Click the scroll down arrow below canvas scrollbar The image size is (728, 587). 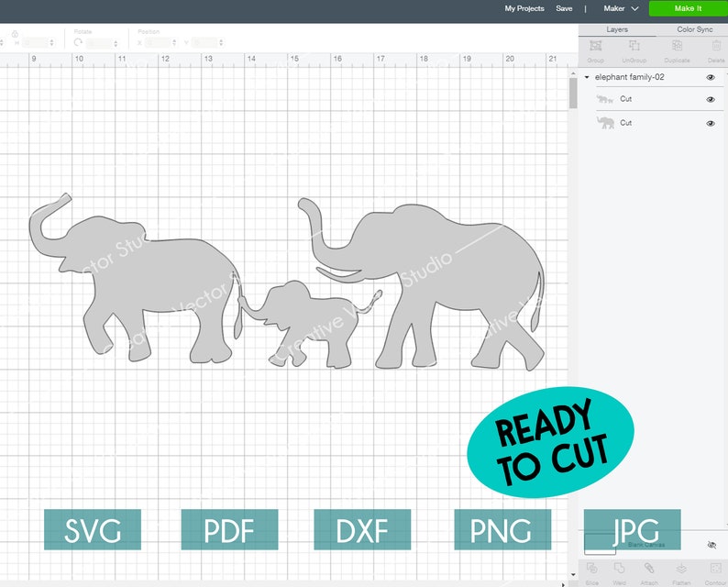click(573, 575)
